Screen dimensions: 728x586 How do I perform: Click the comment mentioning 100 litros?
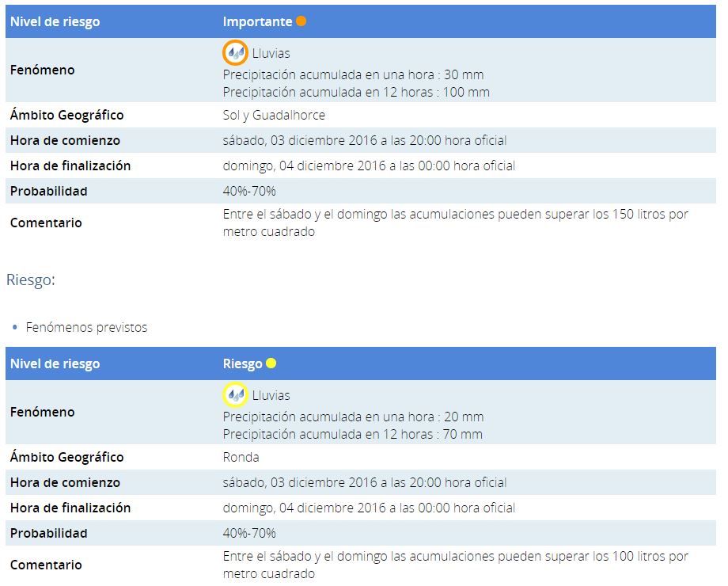pyautogui.click(x=455, y=565)
